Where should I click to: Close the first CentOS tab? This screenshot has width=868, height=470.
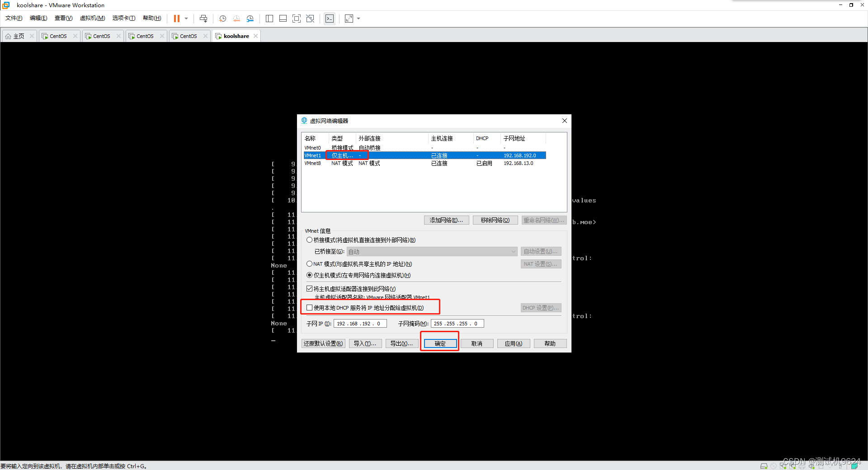pyautogui.click(x=75, y=36)
